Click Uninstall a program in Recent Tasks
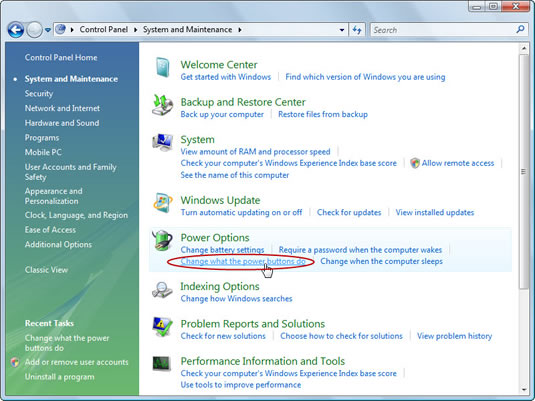 (59, 377)
